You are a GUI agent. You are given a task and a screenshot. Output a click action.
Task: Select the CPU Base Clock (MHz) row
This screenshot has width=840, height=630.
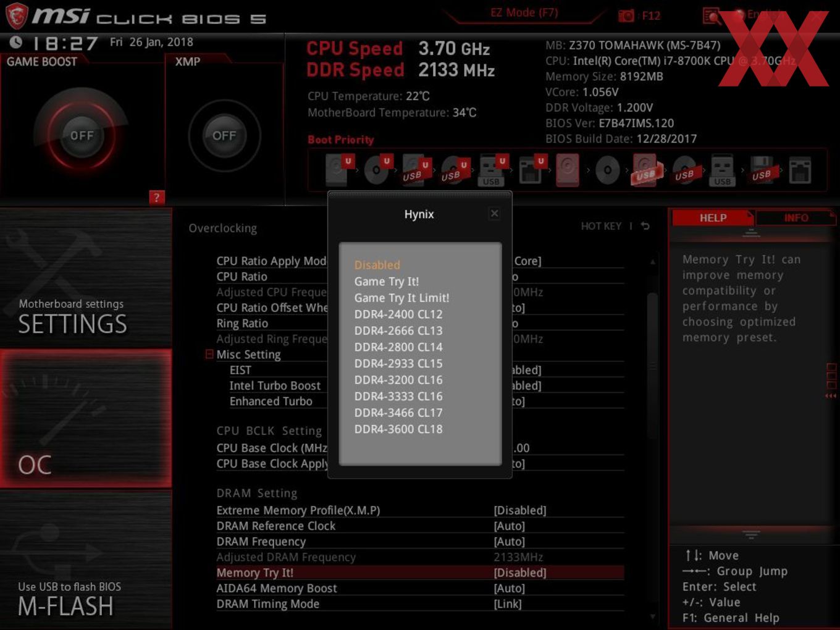[420, 448]
